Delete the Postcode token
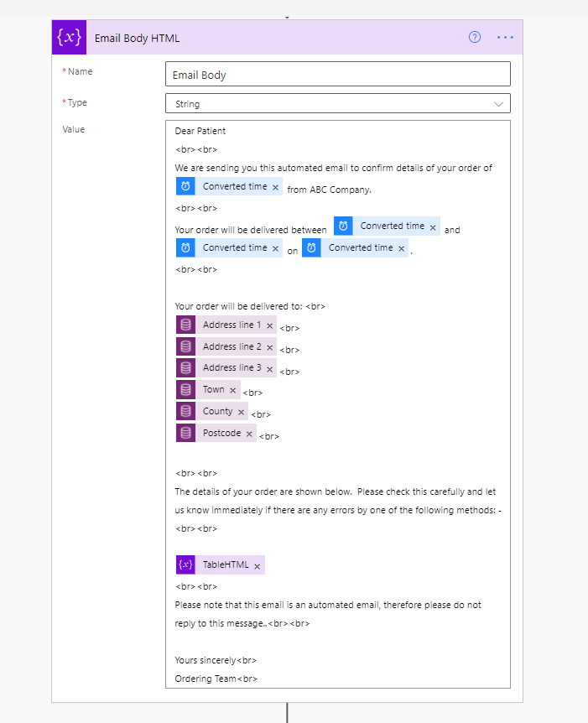This screenshot has width=588, height=723. point(249,434)
